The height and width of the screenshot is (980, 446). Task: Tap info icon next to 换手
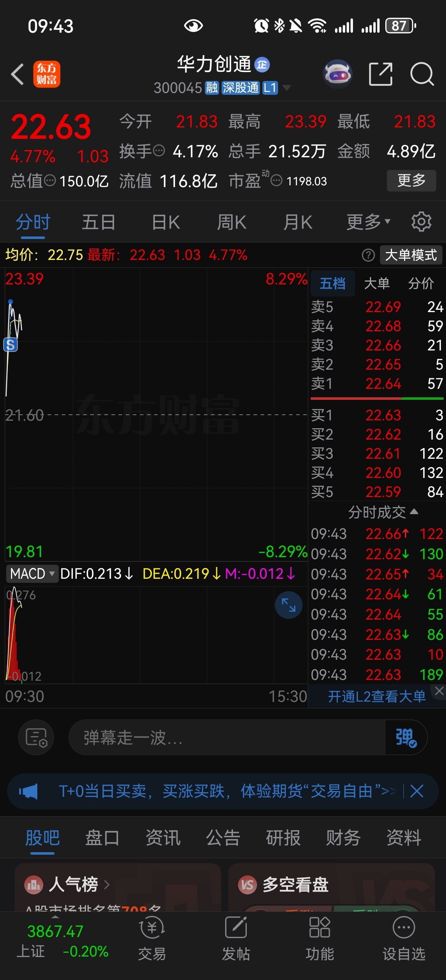[159, 151]
